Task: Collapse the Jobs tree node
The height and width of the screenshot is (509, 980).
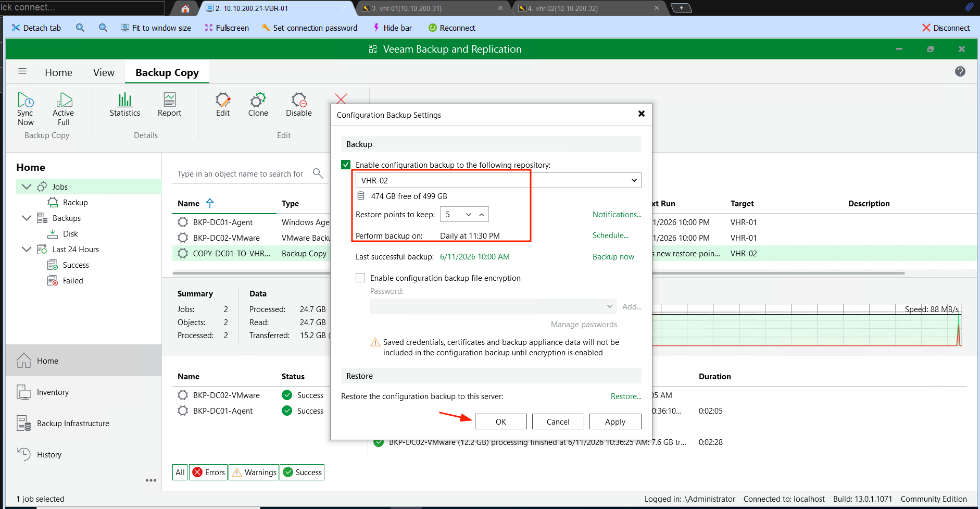Action: coord(27,187)
